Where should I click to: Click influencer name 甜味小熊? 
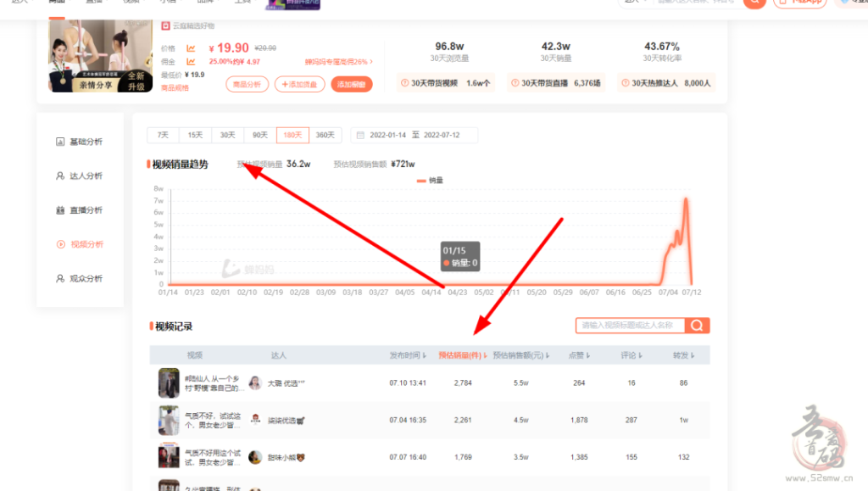287,458
